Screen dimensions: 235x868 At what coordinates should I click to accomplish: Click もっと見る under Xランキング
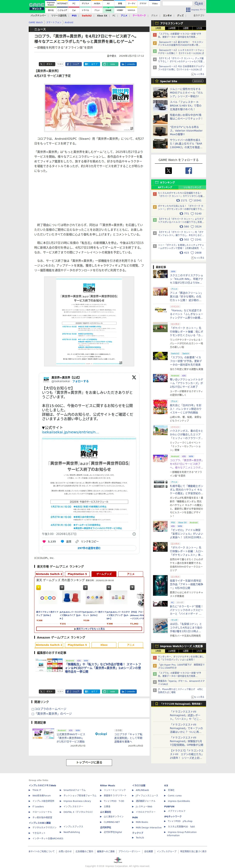[x=198, y=258]
